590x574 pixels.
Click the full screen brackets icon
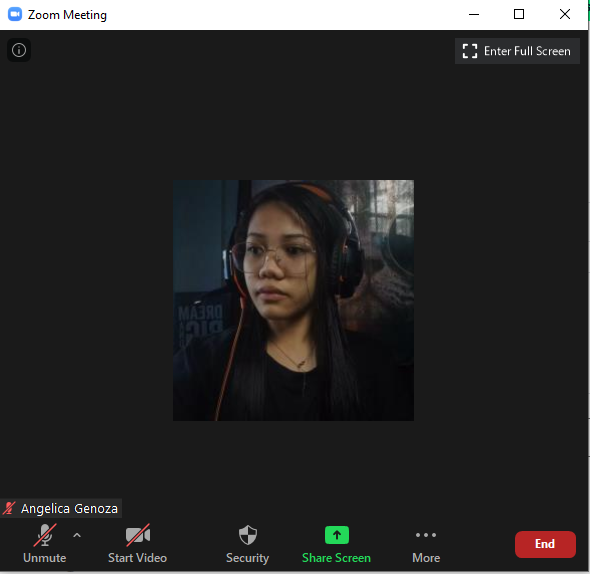tap(470, 51)
